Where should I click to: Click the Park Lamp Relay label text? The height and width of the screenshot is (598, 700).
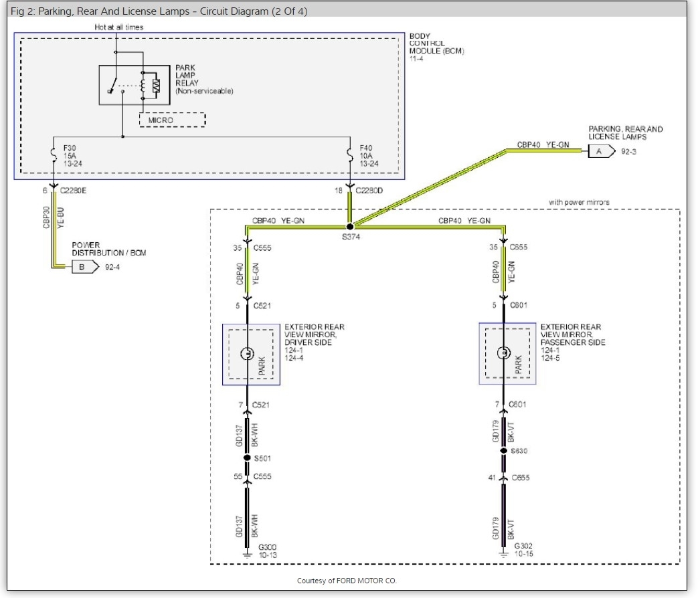(204, 80)
